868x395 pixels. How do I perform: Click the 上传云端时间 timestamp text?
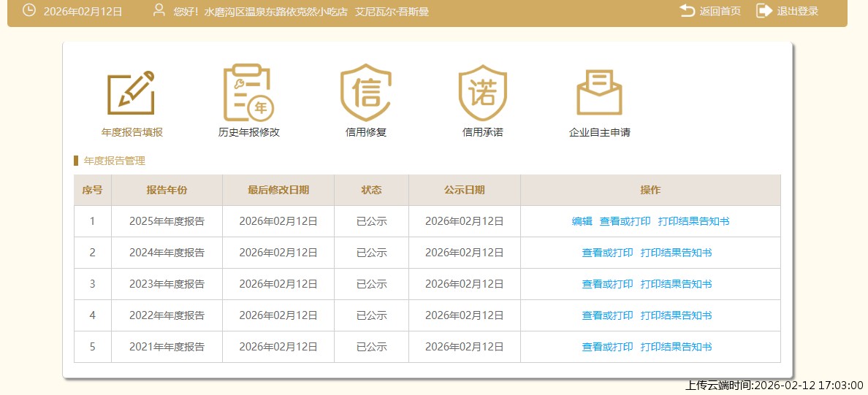(774, 385)
